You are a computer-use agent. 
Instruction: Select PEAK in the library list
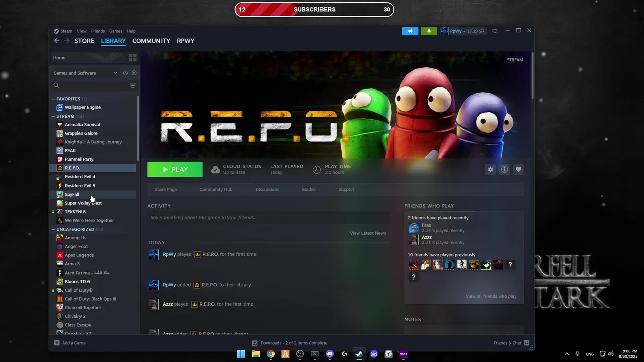pos(70,151)
